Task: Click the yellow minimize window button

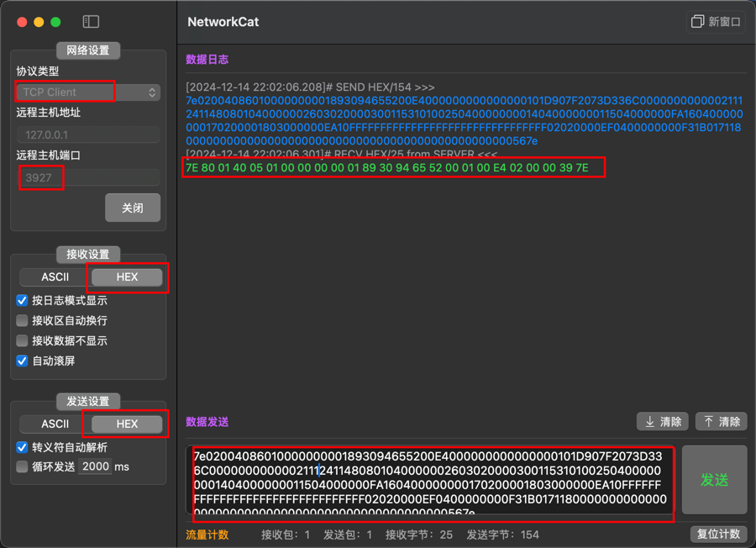Action: coord(39,22)
